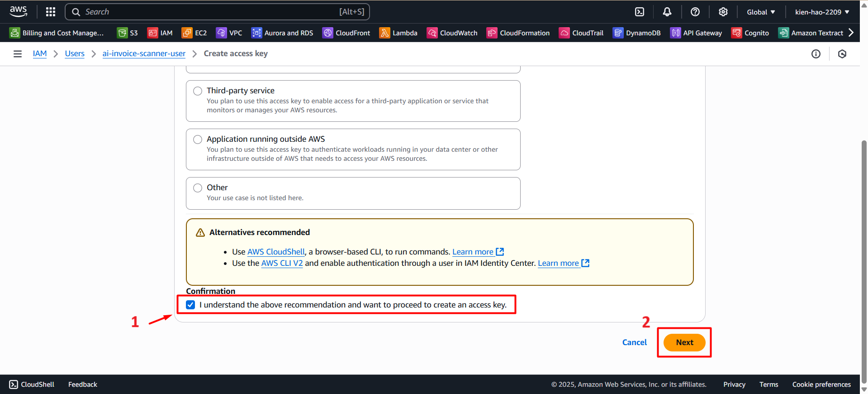
Task: Select Application running outside AWS option
Action: coord(198,139)
